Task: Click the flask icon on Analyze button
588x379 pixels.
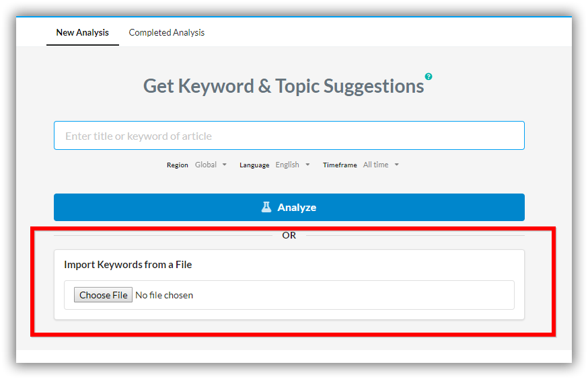Action: click(266, 207)
